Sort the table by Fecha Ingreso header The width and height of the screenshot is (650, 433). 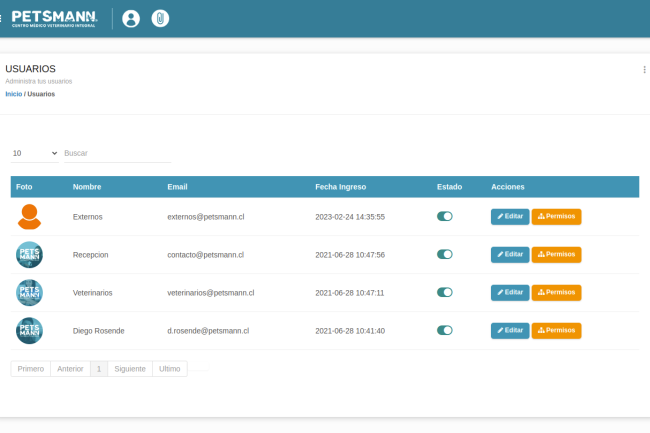[340, 187]
